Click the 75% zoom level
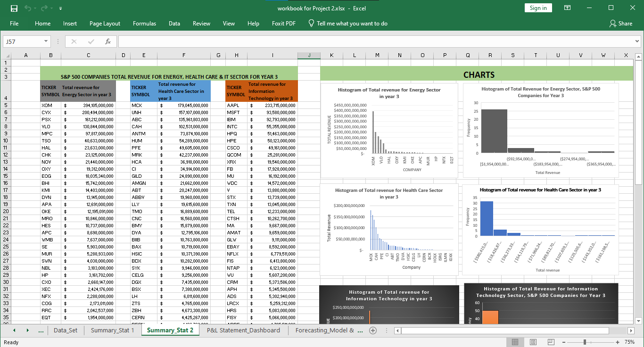 click(x=629, y=342)
